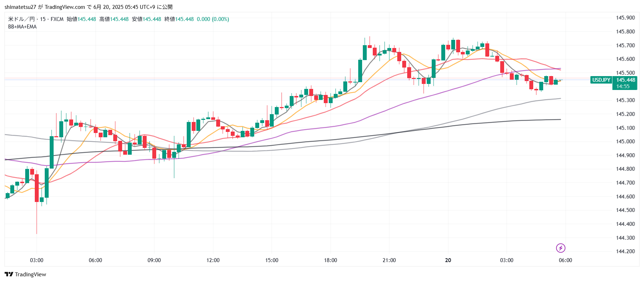Select the FXCM data source label

pyautogui.click(x=57, y=19)
